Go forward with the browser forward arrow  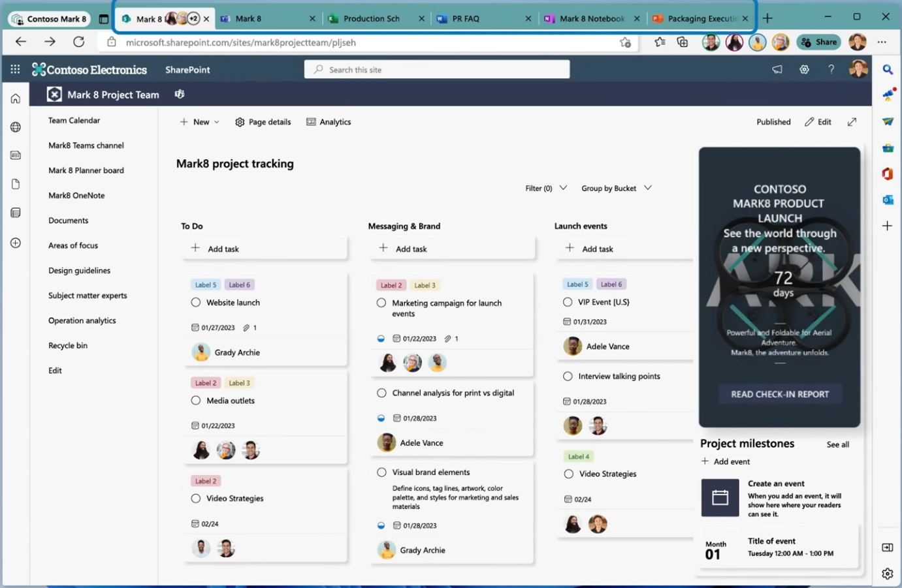[x=50, y=42]
